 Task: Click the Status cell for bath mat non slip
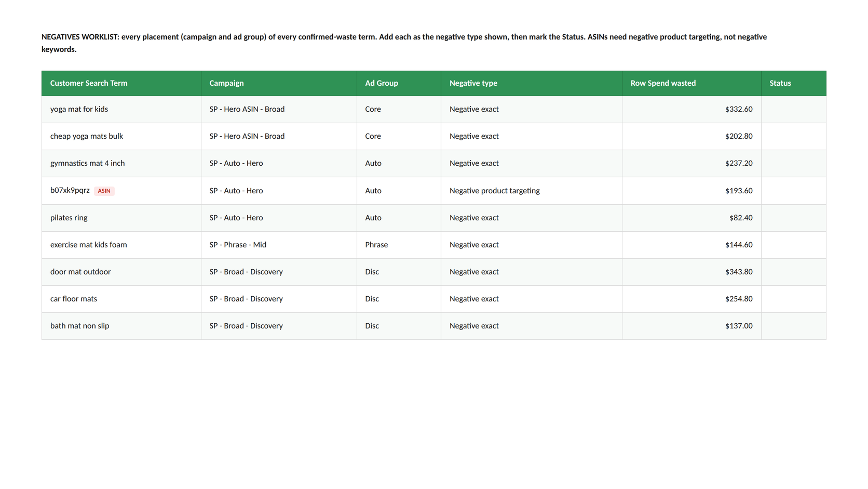click(793, 326)
